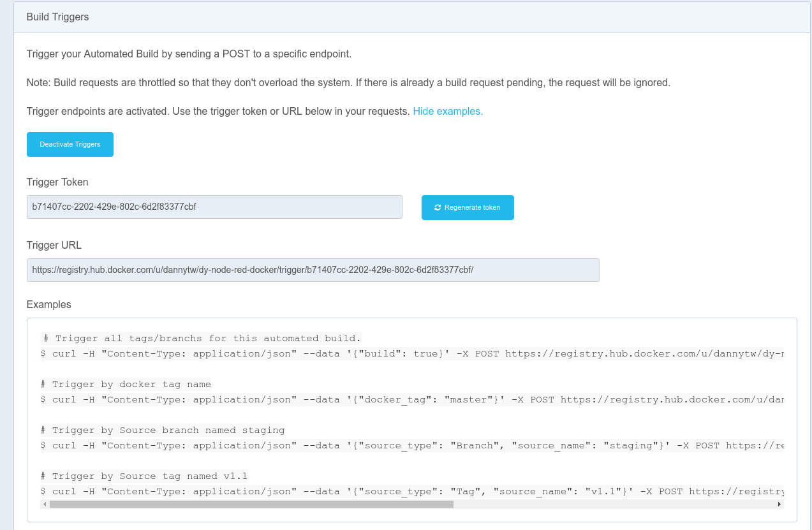
Task: Click the "Trigger by Source branch named staging" comment
Action: [x=163, y=430]
